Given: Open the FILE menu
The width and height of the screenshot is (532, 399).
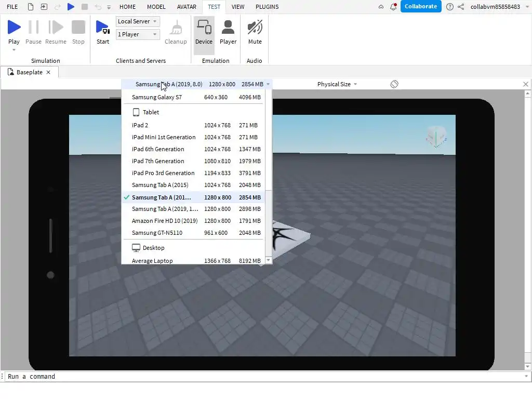Looking at the screenshot, I should pyautogui.click(x=12, y=7).
